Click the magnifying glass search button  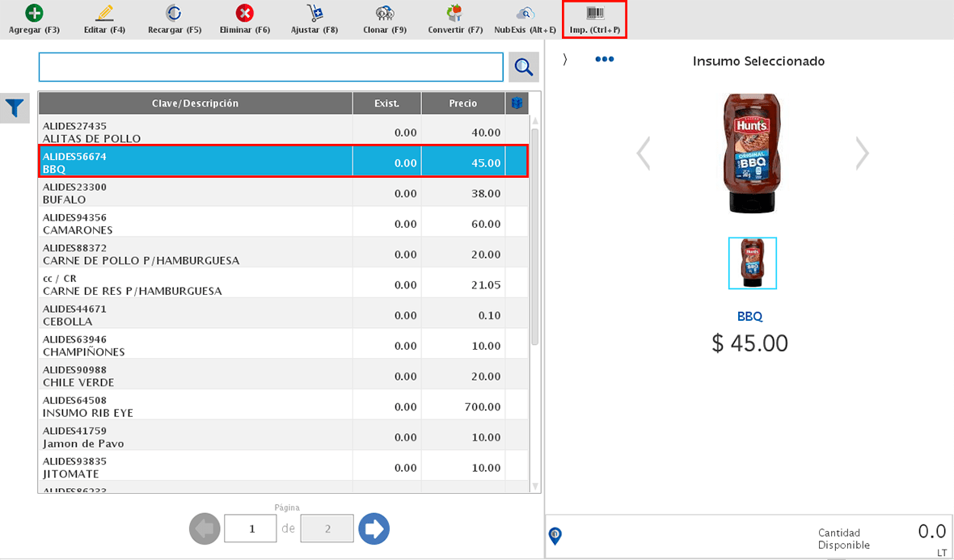point(523,67)
